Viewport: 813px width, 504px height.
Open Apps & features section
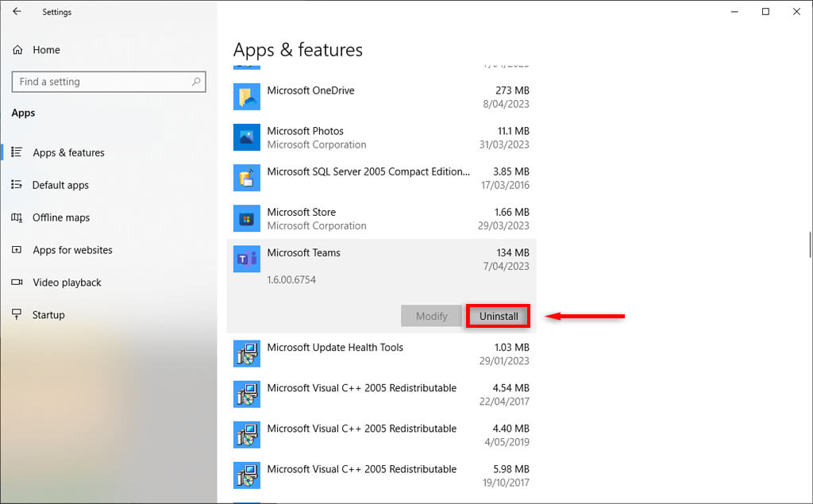[x=68, y=152]
